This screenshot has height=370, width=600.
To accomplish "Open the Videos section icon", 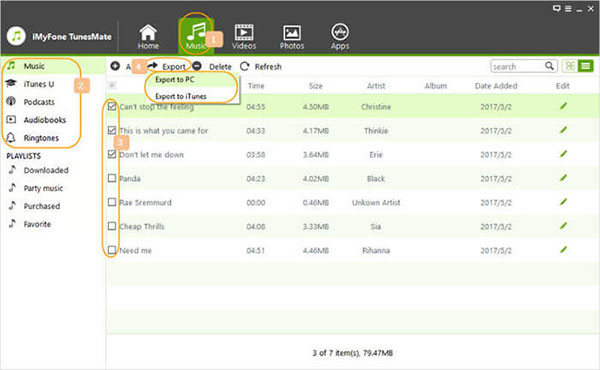I will click(244, 33).
